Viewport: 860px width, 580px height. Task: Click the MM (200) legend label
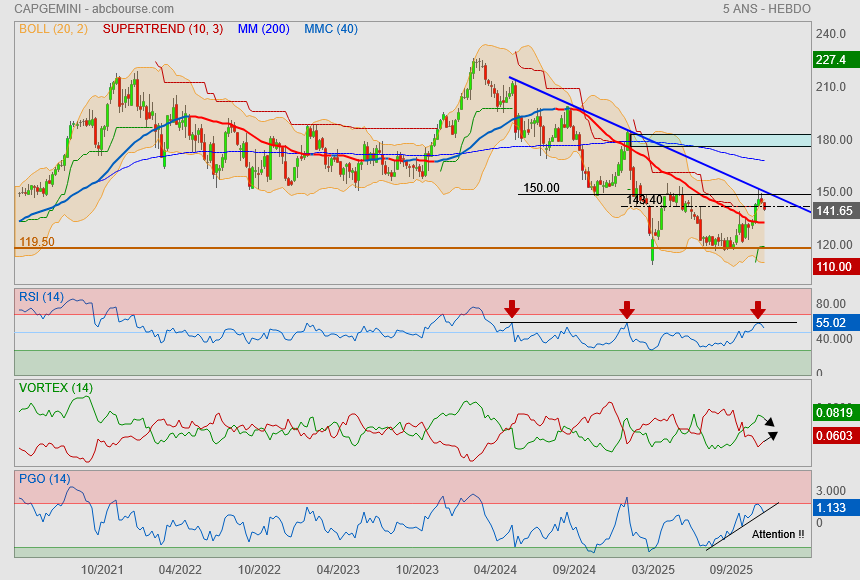pos(265,29)
